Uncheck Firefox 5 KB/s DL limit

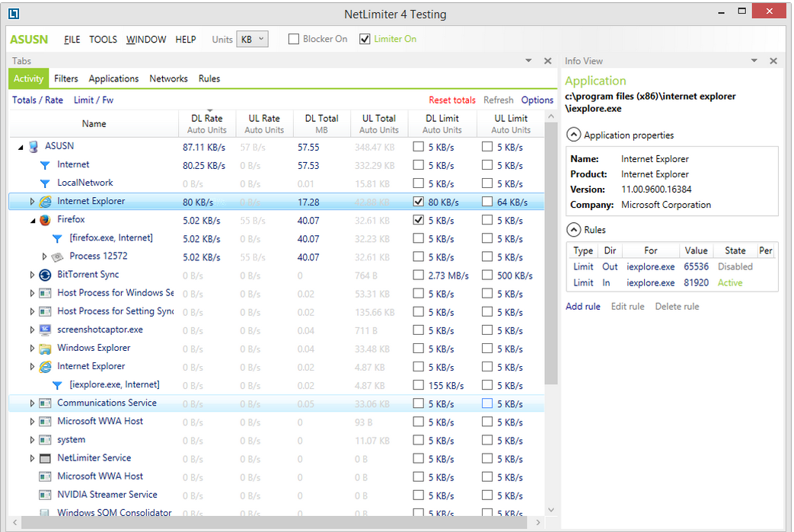click(x=418, y=220)
